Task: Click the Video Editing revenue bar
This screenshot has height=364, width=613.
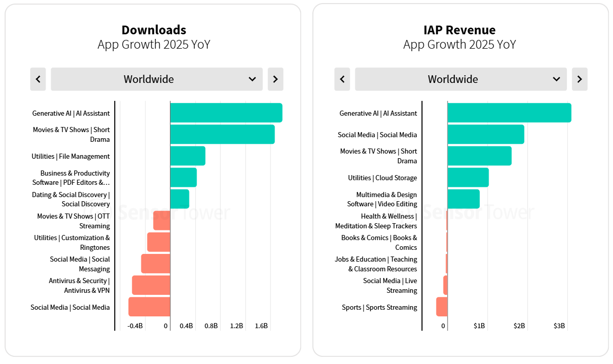Action: (x=463, y=199)
